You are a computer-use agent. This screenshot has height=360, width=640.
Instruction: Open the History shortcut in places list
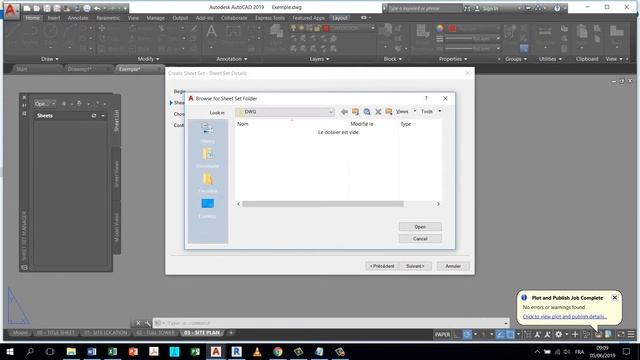tap(207, 133)
